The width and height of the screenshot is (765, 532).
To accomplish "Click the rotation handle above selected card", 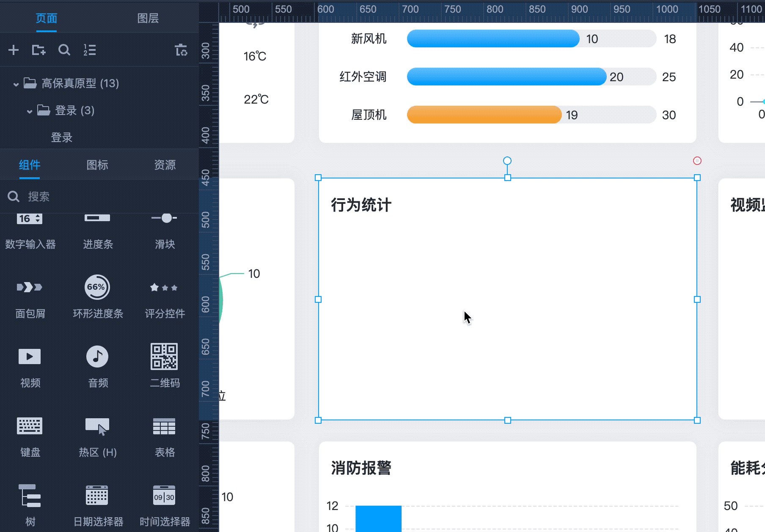I will pyautogui.click(x=507, y=161).
